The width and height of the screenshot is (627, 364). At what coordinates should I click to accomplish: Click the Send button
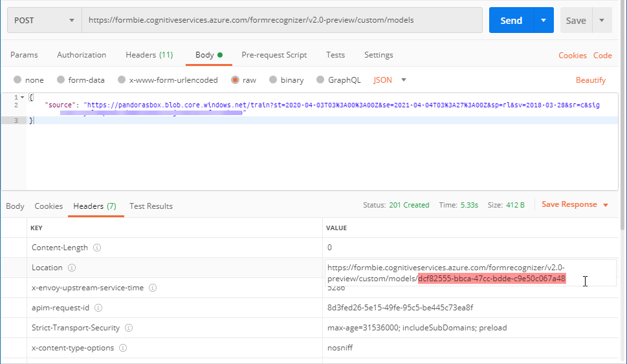click(511, 21)
